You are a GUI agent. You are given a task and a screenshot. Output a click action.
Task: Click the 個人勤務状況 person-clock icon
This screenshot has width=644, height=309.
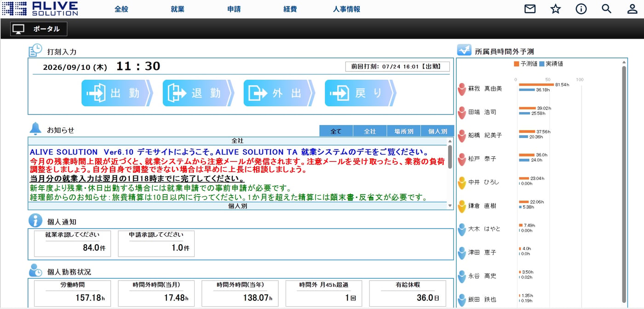pos(35,270)
